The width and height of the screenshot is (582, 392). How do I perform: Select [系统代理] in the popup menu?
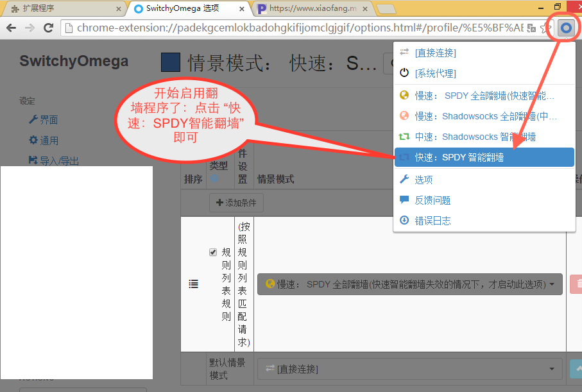[x=484, y=73]
